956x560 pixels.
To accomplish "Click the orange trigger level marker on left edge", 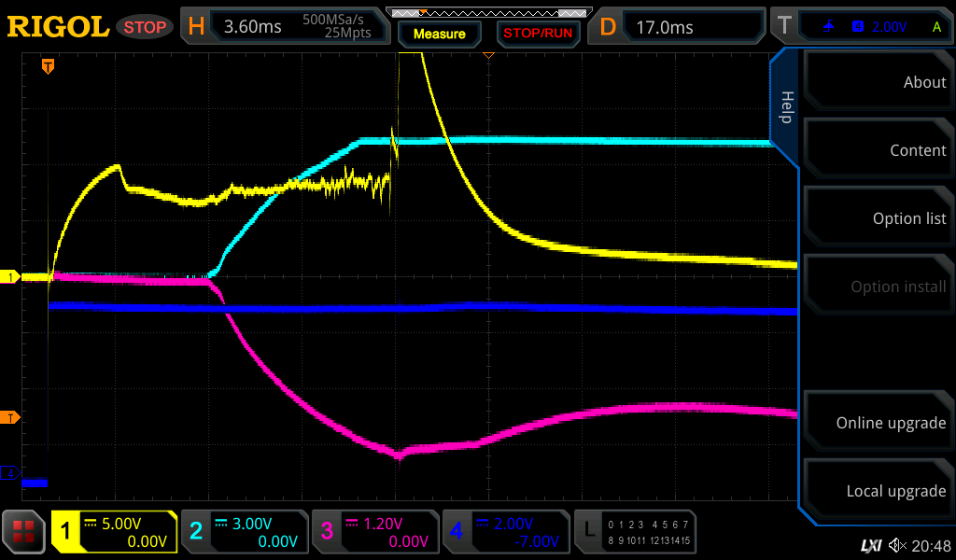I will point(12,417).
